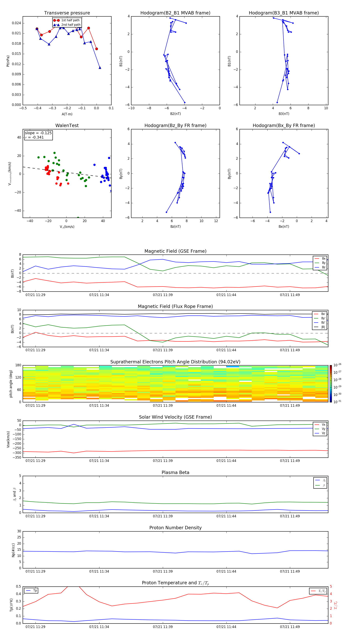The width and height of the screenshot is (351, 644).
Task: Click the "B3(nT)" x-axis label
Action: 284,114
